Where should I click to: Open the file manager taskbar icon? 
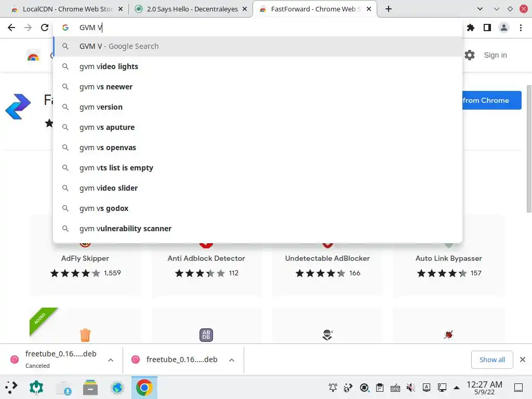tap(90, 388)
